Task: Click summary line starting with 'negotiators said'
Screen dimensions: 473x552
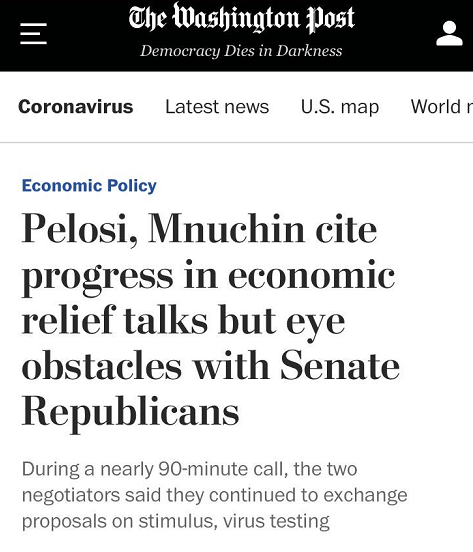Action: click(215, 495)
